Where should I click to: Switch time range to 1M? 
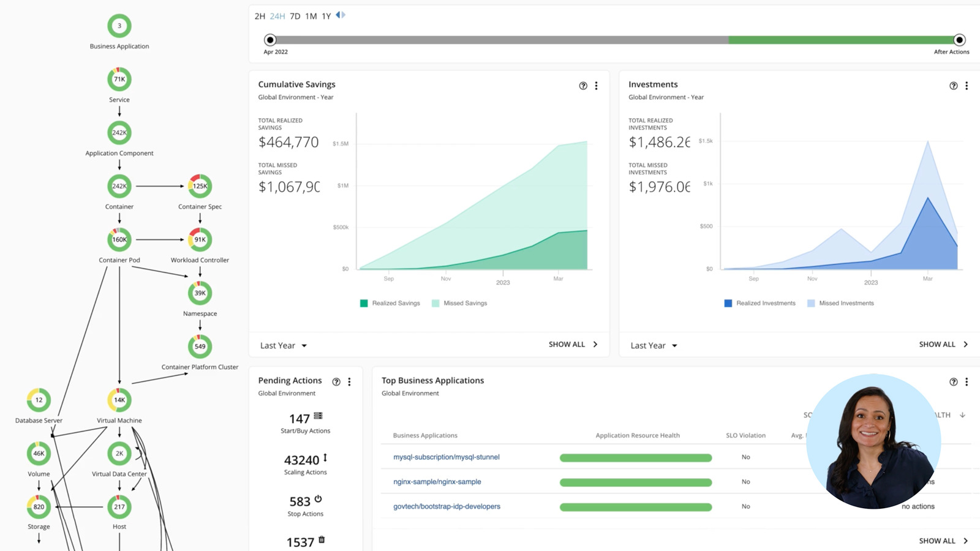pyautogui.click(x=311, y=16)
